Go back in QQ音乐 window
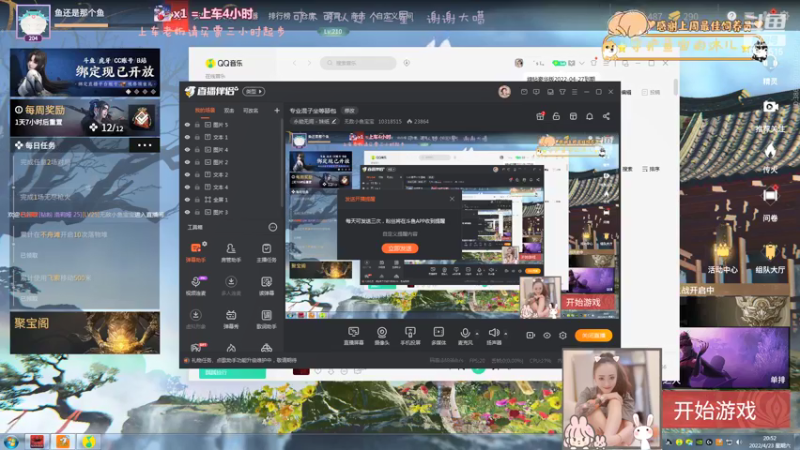The width and height of the screenshot is (800, 450). click(294, 63)
